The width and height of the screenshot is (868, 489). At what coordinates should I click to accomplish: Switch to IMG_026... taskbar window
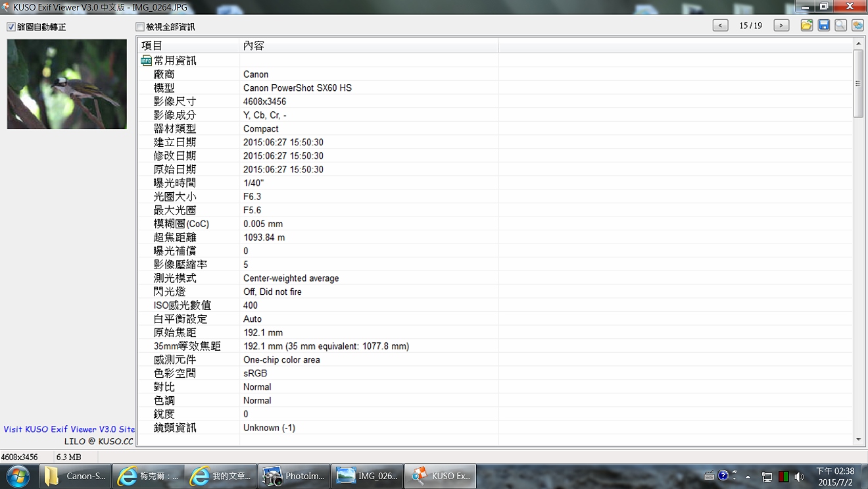coord(366,476)
